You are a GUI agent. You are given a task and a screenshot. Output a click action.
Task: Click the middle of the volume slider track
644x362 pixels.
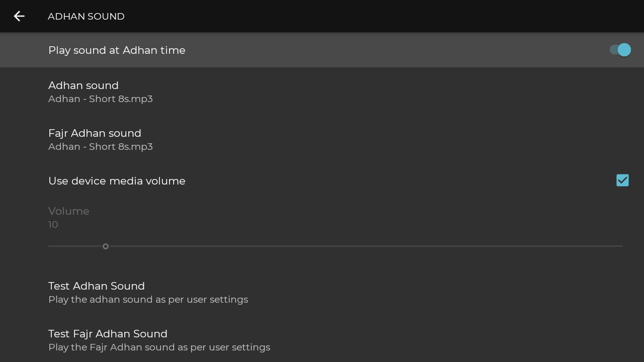click(336, 246)
